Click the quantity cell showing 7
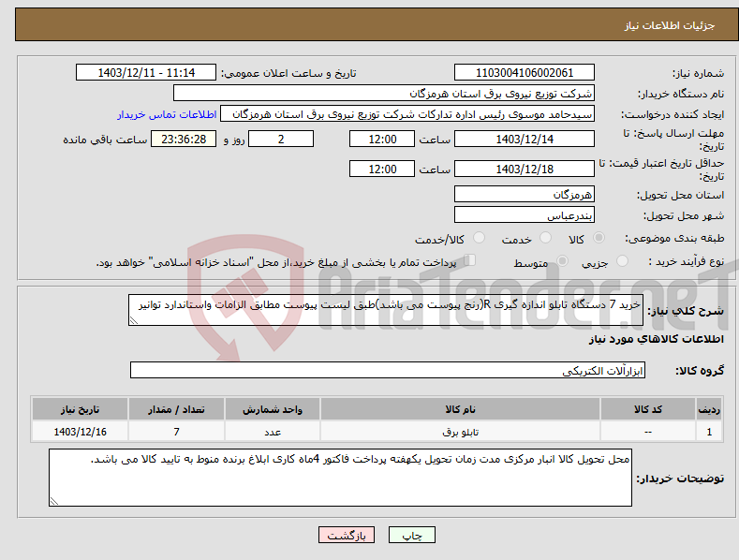The width and height of the screenshot is (739, 560). [x=176, y=432]
